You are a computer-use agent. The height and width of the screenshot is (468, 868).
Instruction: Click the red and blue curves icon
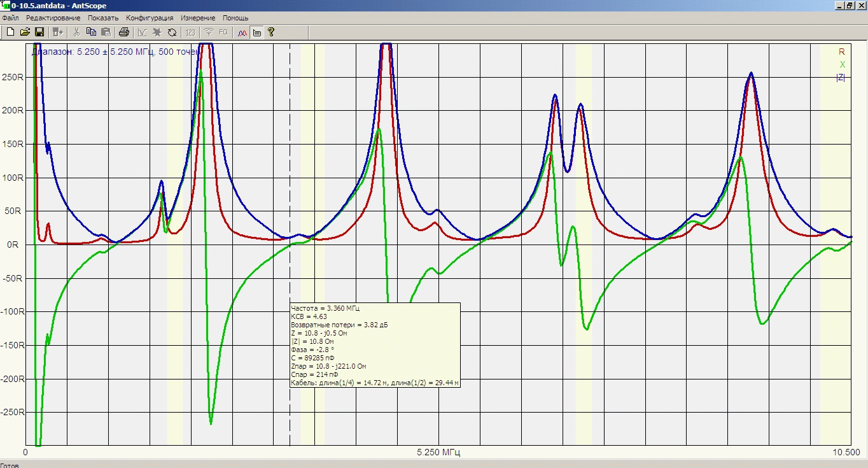tap(242, 32)
